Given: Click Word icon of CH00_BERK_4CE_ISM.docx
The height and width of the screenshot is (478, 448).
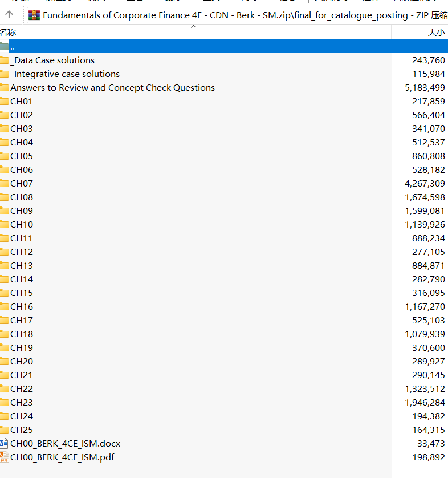Looking at the screenshot, I should [x=4, y=444].
